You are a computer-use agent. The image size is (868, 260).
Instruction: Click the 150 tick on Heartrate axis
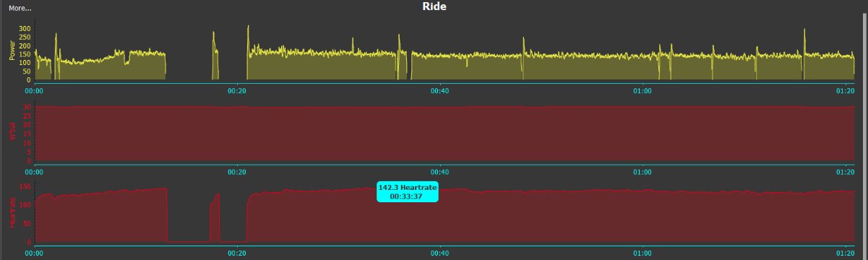25,186
